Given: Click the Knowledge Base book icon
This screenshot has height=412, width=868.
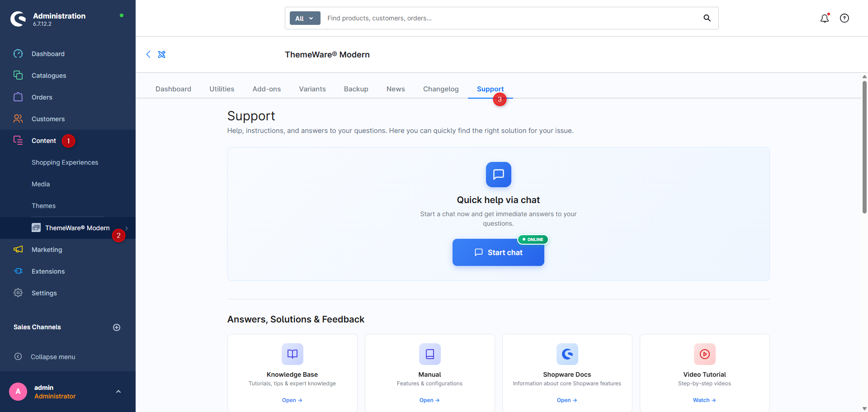Looking at the screenshot, I should (x=292, y=354).
